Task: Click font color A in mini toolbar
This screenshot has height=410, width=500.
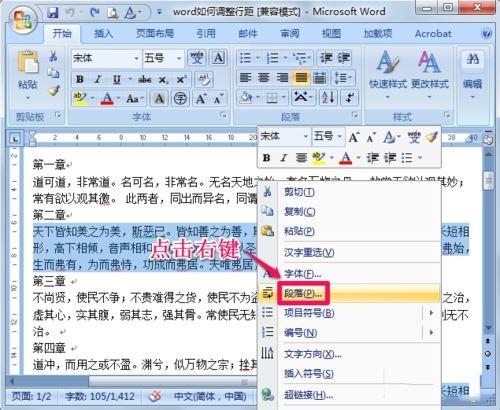Action: coord(346,158)
